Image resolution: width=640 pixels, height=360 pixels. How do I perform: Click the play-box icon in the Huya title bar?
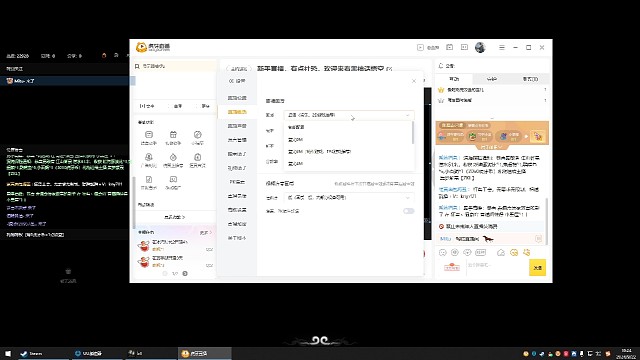point(420,47)
